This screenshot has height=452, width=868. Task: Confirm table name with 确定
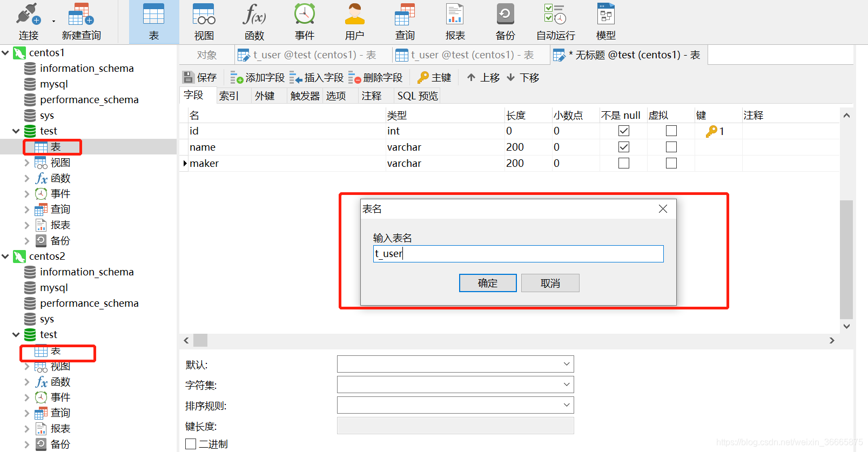click(488, 283)
